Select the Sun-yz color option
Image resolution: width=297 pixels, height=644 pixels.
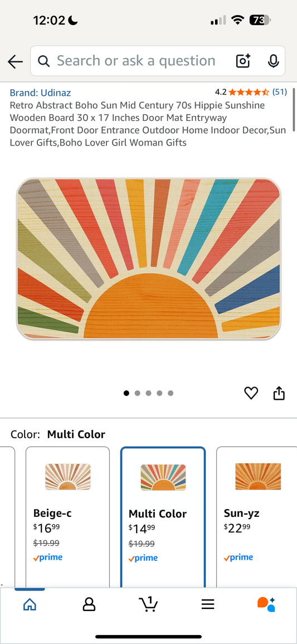(x=256, y=517)
